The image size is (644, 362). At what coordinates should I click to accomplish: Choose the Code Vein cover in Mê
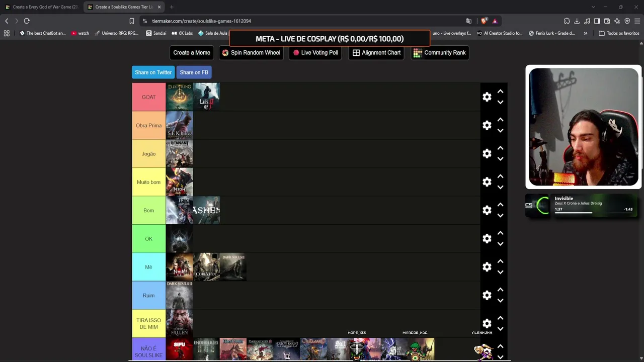click(x=206, y=267)
